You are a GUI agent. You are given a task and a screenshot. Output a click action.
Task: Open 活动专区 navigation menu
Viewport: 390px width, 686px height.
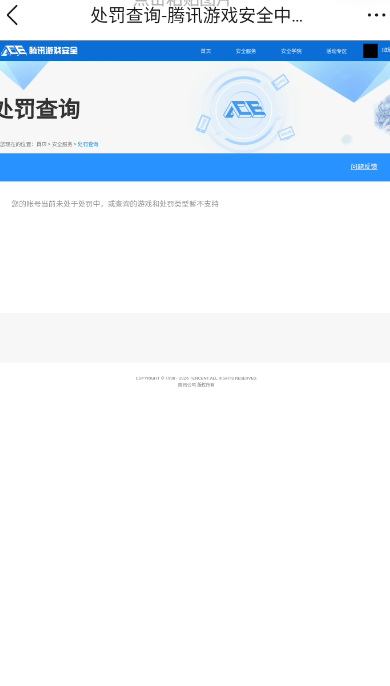coord(336,51)
